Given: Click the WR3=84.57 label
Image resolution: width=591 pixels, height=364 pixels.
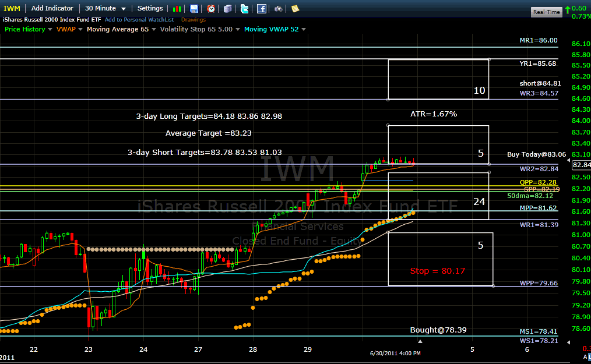Looking at the screenshot, I should [539, 93].
